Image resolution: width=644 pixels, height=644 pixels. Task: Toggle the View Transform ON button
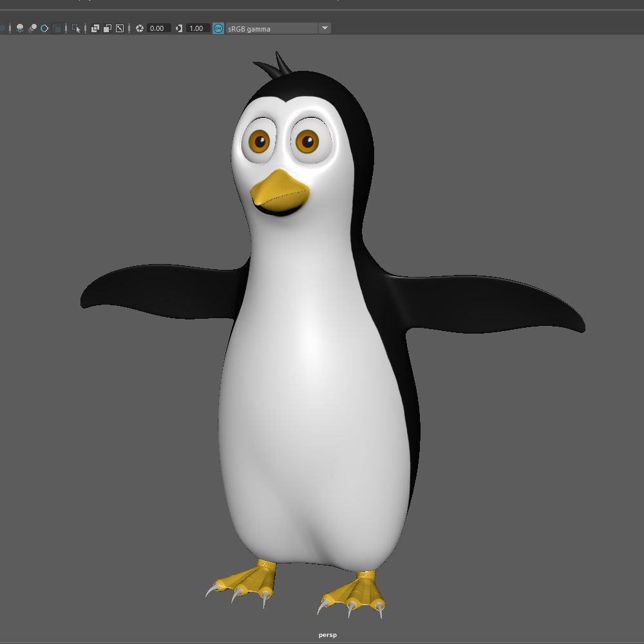[218, 28]
